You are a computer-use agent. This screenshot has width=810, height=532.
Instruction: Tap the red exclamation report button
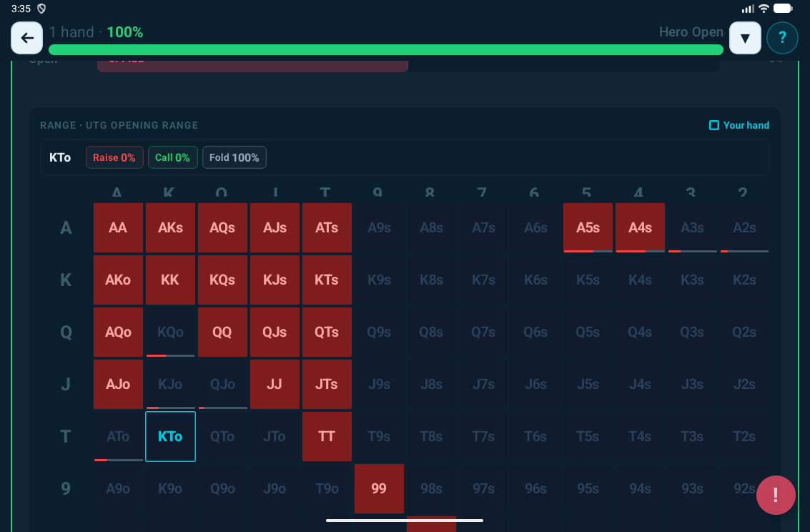coord(776,495)
